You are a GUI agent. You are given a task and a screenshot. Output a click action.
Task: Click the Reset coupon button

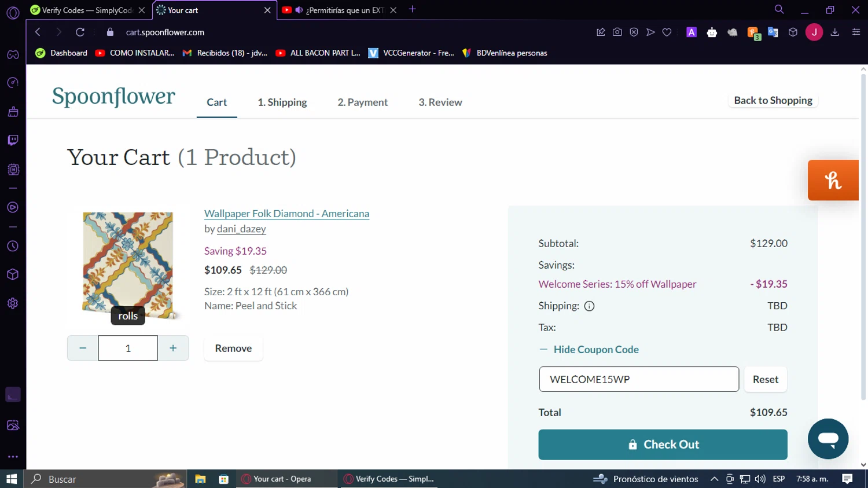pyautogui.click(x=766, y=379)
